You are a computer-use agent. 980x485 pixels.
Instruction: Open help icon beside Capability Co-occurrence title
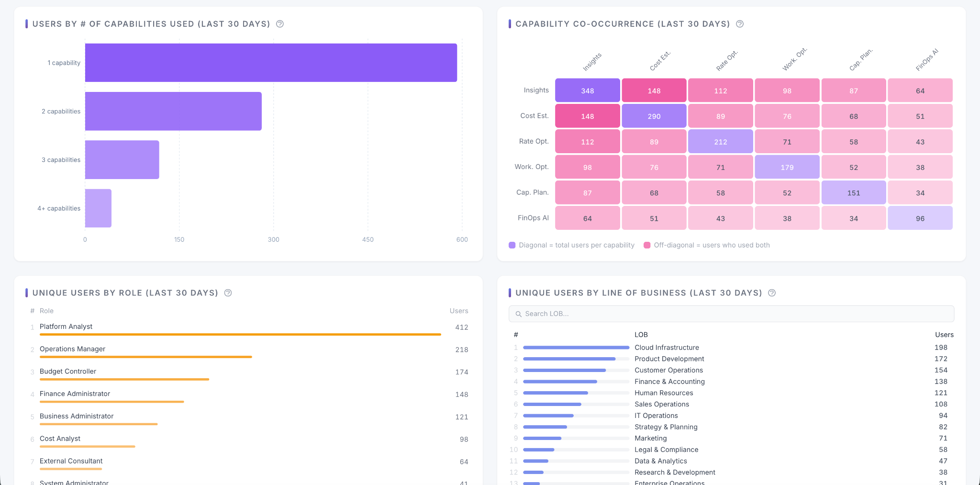[740, 24]
